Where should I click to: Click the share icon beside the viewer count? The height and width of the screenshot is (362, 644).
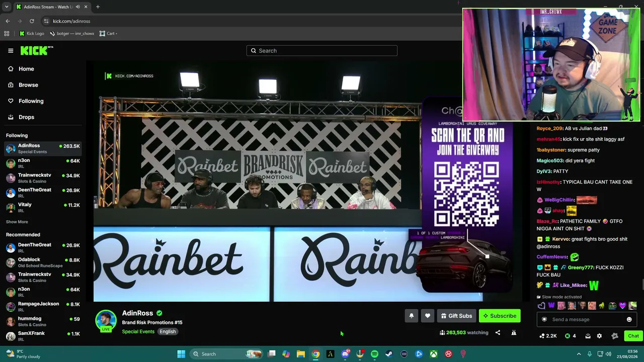pyautogui.click(x=498, y=332)
